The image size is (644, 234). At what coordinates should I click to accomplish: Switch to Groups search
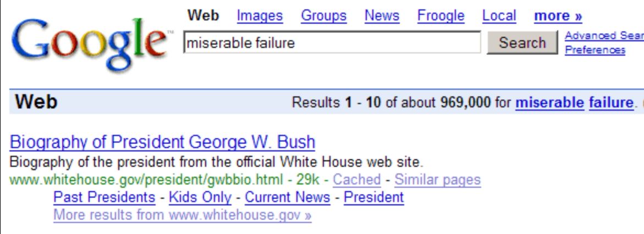pos(323,15)
